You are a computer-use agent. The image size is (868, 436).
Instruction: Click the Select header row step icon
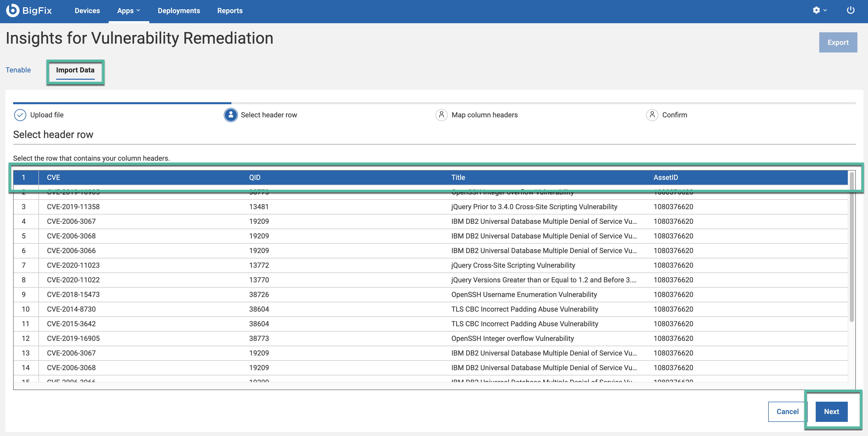231,115
